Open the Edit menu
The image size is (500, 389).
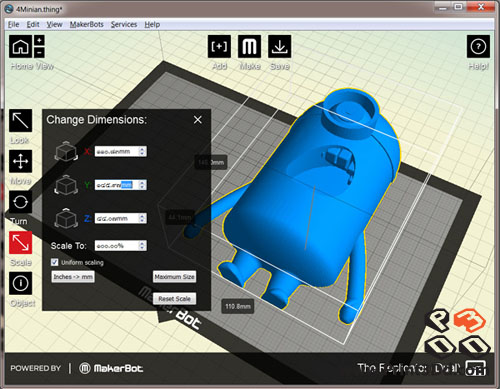[x=33, y=24]
